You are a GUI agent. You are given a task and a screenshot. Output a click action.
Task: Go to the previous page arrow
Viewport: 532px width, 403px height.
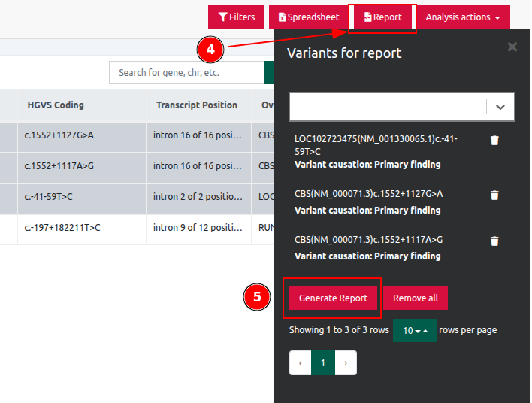tap(301, 362)
